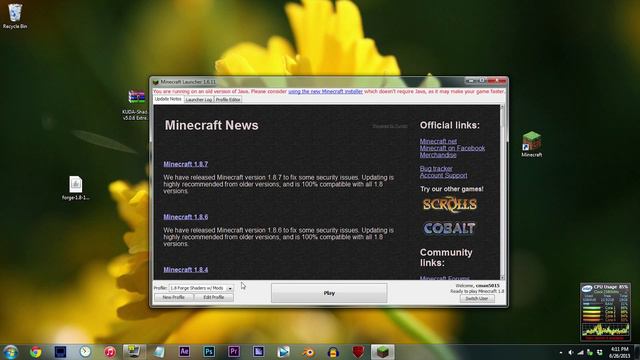The height and width of the screenshot is (360, 640).
Task: Show hidden system tray icons
Action: point(561,352)
